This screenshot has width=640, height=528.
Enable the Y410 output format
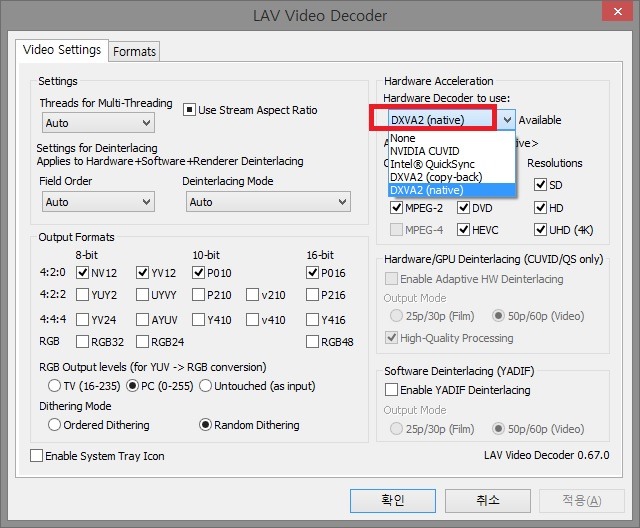(x=198, y=319)
